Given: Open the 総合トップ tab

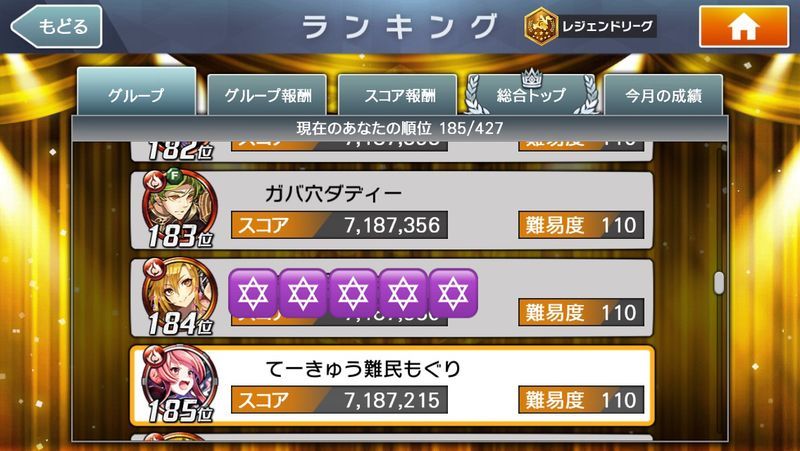Looking at the screenshot, I should (531, 95).
